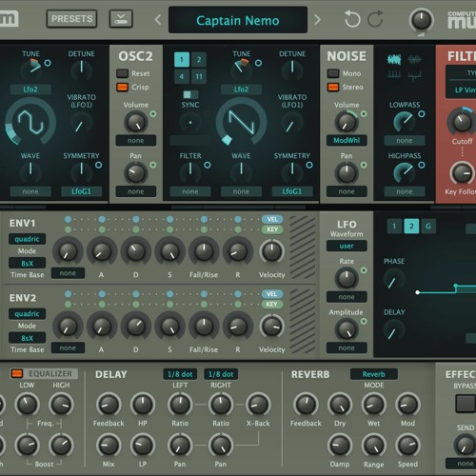This screenshot has width=476, height=476.
Task: Open ENV2 8sX time base dropdown
Action: pyautogui.click(x=27, y=338)
